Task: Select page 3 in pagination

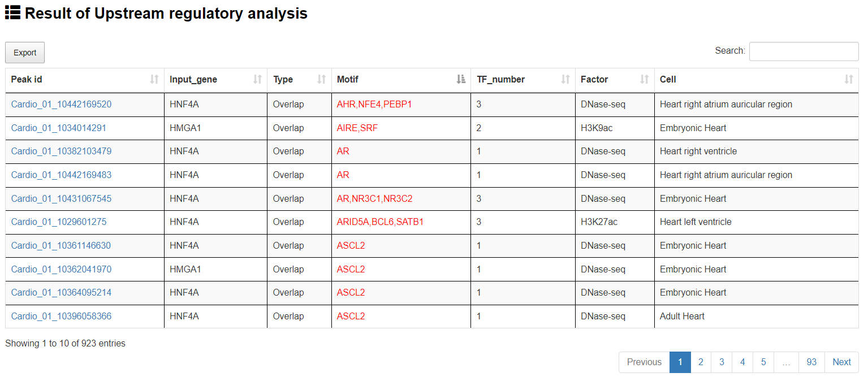Action: [722, 362]
